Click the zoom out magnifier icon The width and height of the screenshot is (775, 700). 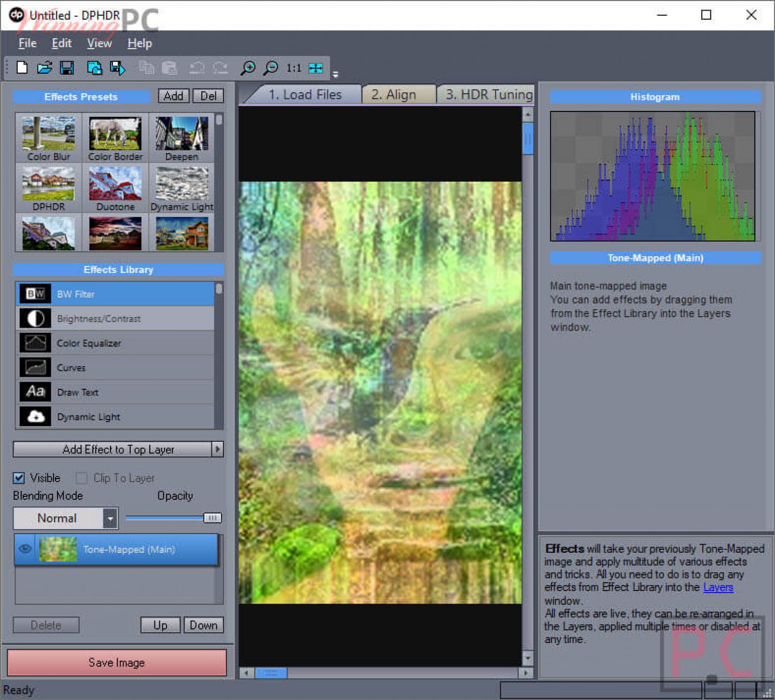pyautogui.click(x=271, y=68)
